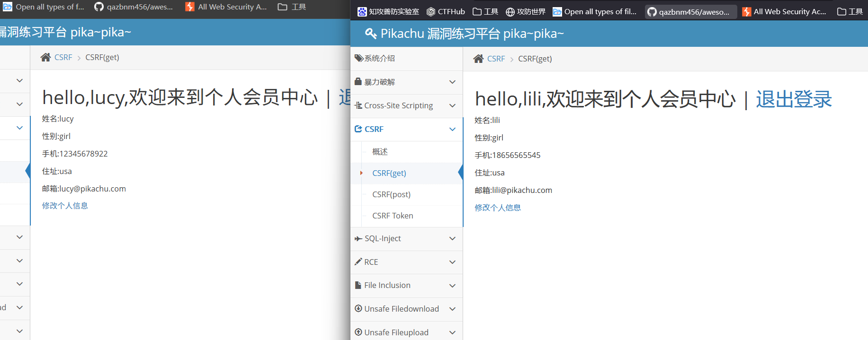Click the SQL-Inject menu label

383,238
